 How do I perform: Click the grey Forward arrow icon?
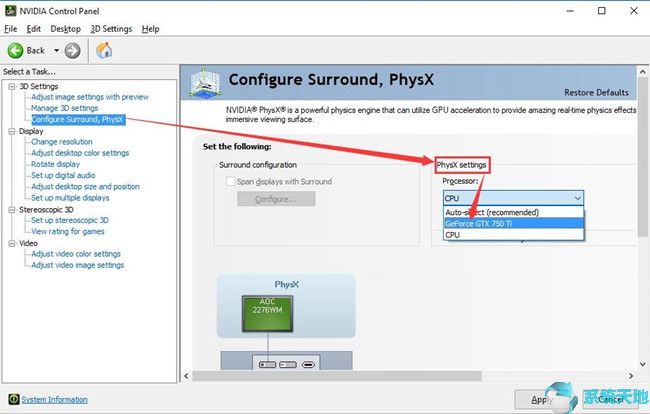coord(72,51)
